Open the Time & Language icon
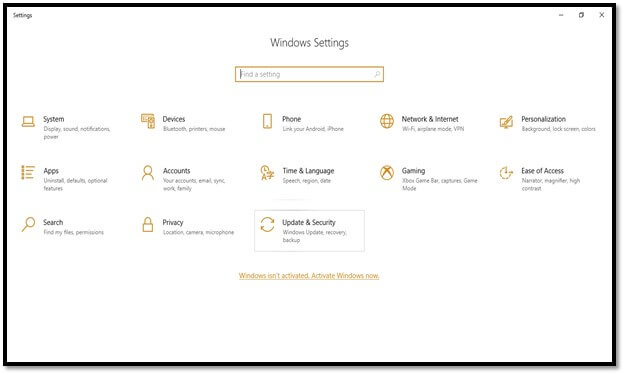The height and width of the screenshot is (375, 625). click(x=267, y=173)
